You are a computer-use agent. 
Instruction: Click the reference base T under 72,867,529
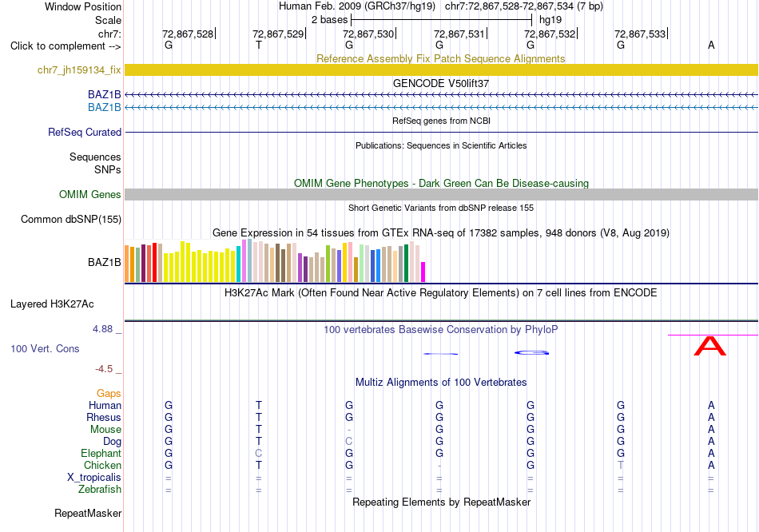pos(259,46)
